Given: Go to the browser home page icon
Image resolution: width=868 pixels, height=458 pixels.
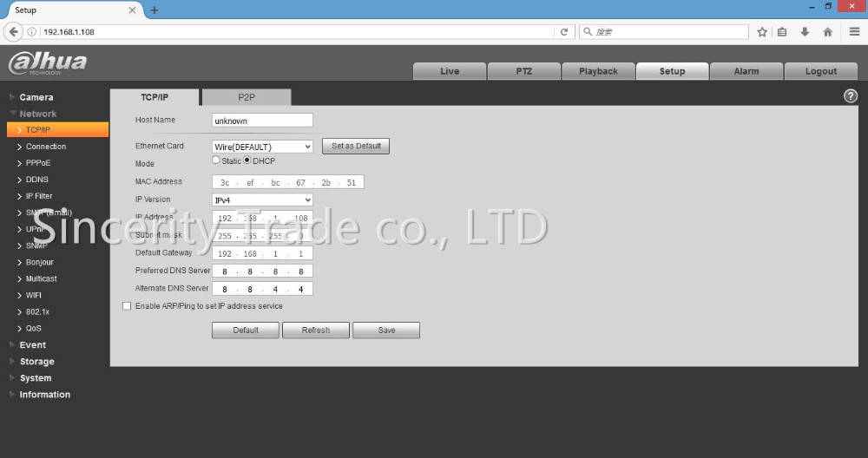Looking at the screenshot, I should point(827,32).
